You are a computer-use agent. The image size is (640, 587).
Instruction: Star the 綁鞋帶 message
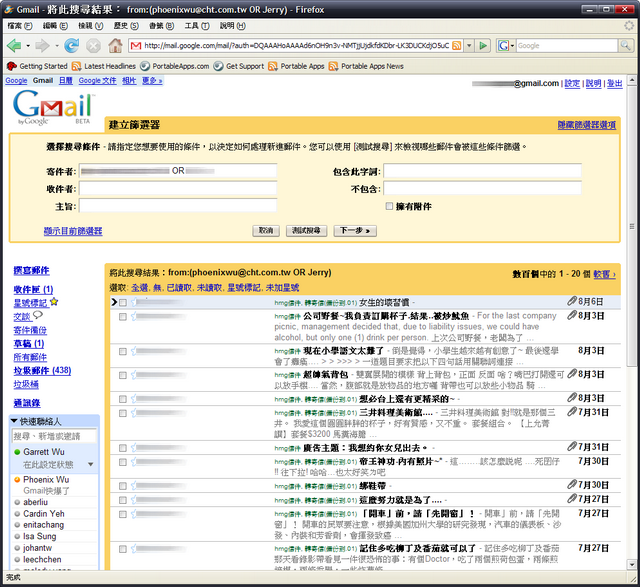pyautogui.click(x=134, y=486)
